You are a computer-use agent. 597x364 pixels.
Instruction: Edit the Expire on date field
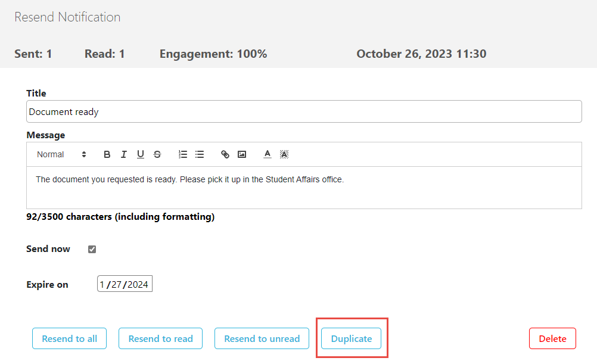coord(125,284)
